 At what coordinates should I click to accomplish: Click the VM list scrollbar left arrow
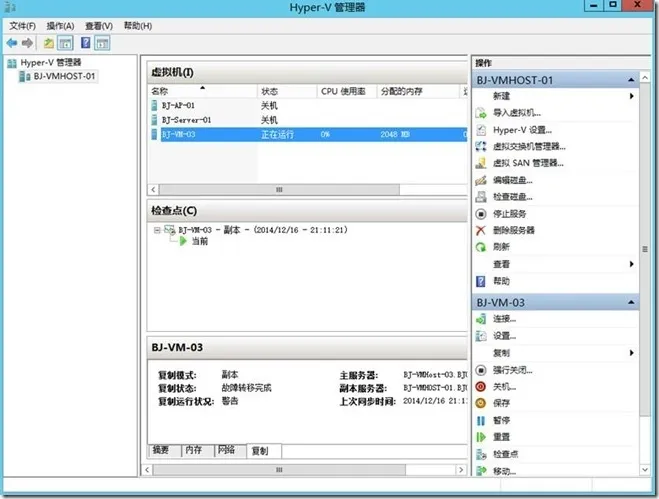pyautogui.click(x=153, y=190)
